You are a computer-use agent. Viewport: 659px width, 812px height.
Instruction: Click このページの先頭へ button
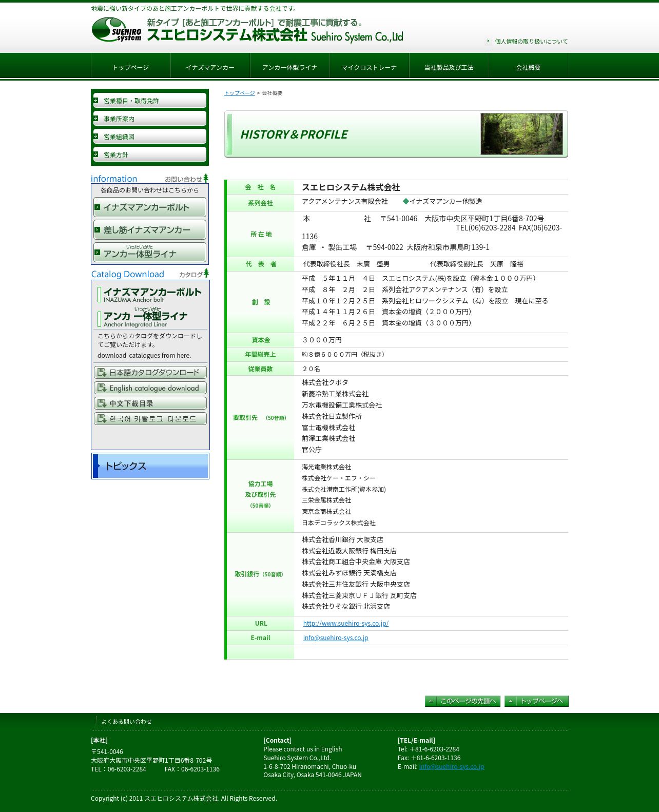tap(463, 701)
